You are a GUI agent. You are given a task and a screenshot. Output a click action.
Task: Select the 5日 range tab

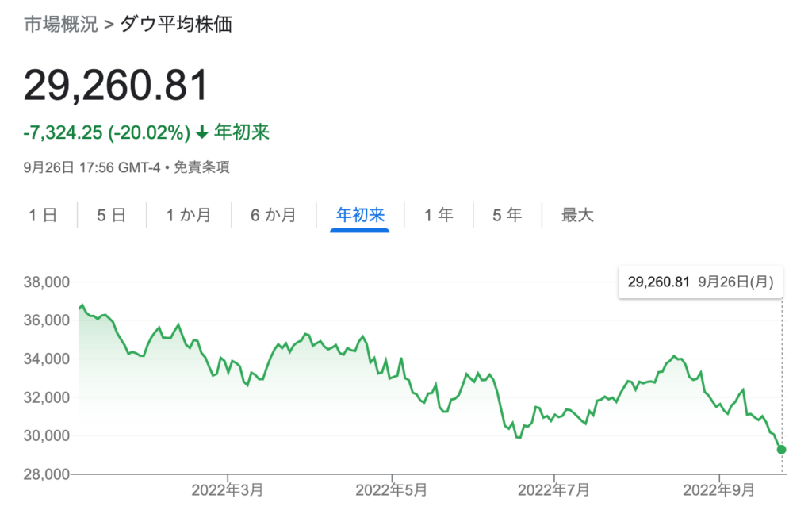(111, 215)
